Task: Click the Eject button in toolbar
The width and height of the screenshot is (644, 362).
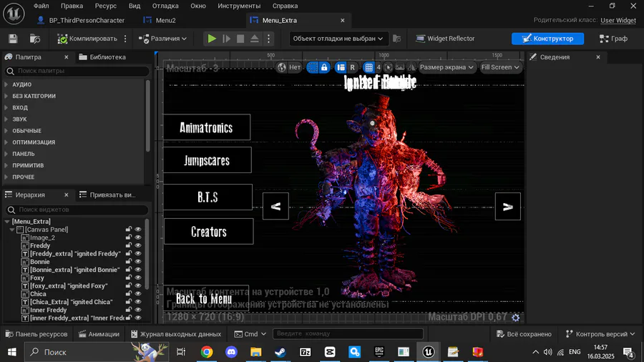Action: pyautogui.click(x=255, y=39)
